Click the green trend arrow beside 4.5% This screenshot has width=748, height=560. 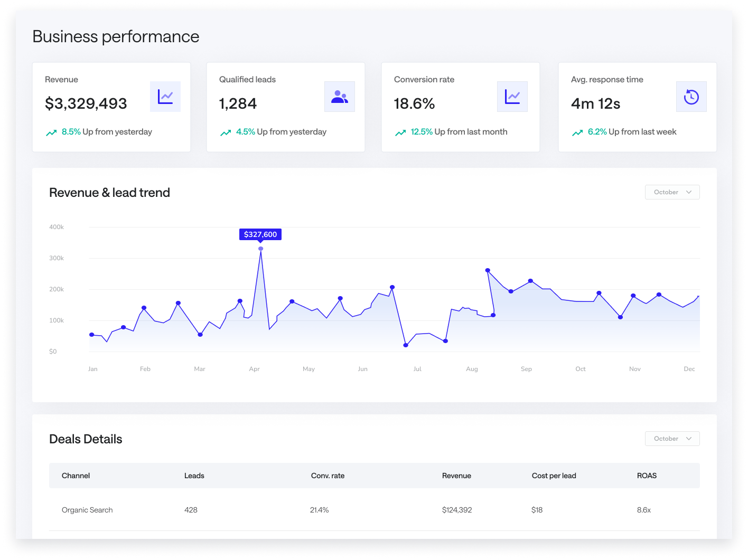[226, 132]
